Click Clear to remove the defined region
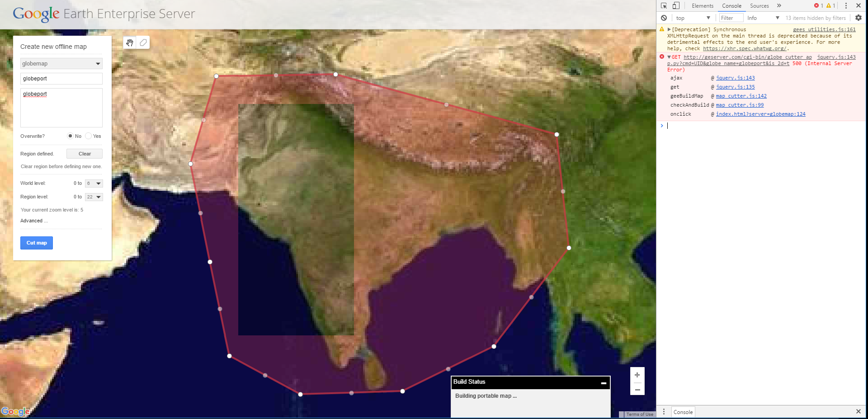Viewport: 868px width, 419px height. pyautogui.click(x=84, y=153)
